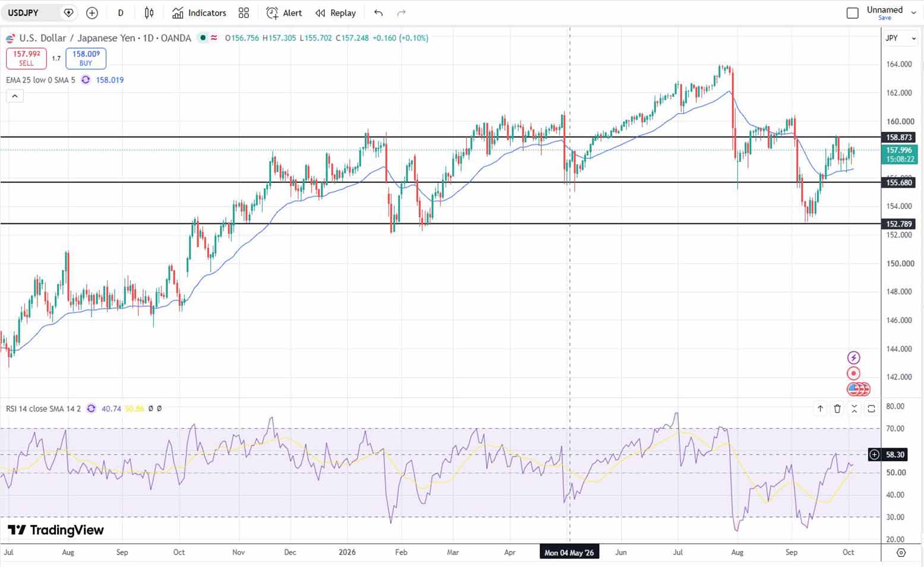This screenshot has height=567, width=924.
Task: Maximize the RSI pane
Action: tap(871, 408)
